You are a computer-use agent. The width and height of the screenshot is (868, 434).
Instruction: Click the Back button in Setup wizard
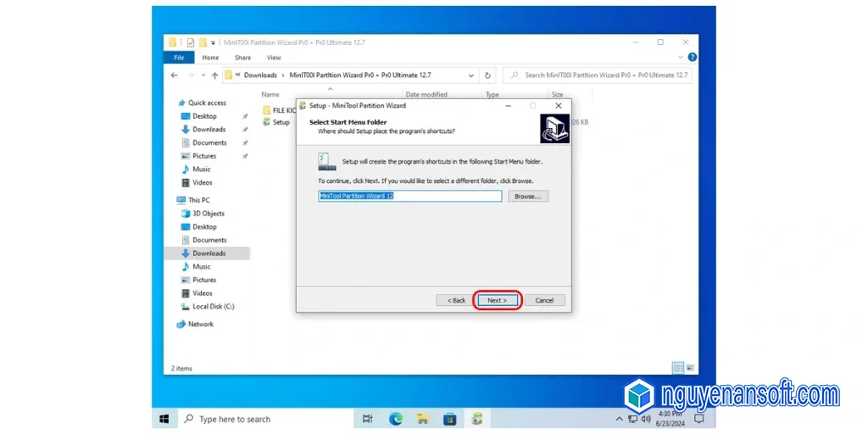456,300
